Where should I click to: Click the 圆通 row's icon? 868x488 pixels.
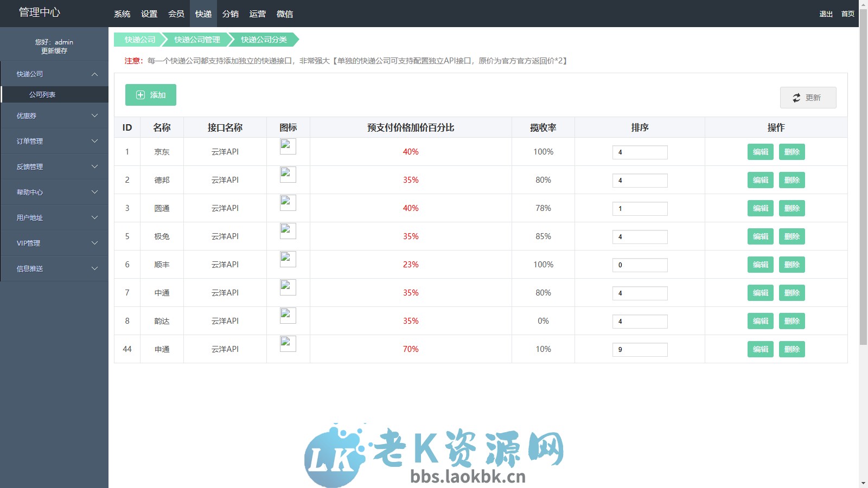point(288,203)
